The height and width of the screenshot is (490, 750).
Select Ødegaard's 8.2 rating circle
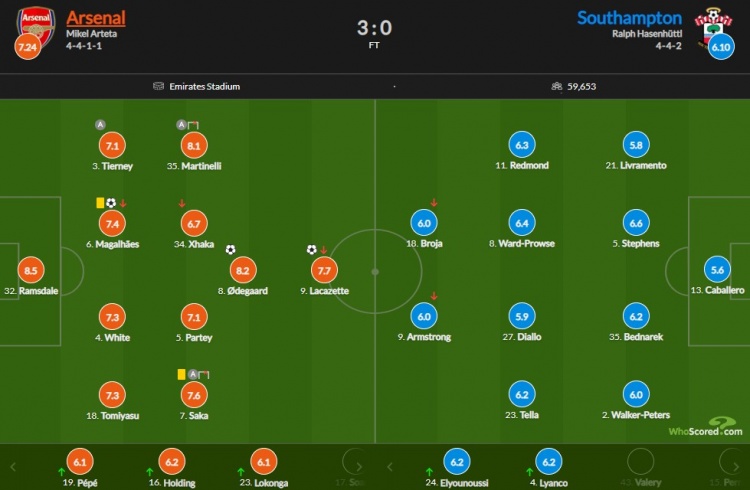[243, 270]
